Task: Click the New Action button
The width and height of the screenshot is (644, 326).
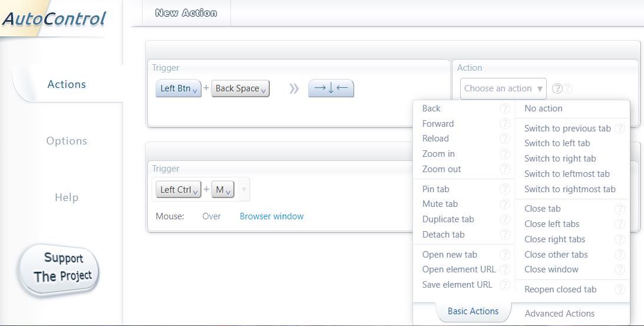Action: [186, 13]
